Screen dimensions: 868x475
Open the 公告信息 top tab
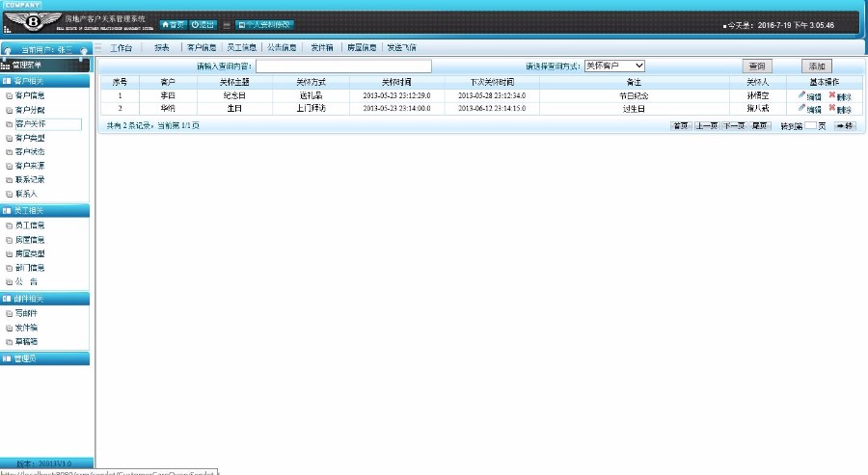[x=282, y=48]
